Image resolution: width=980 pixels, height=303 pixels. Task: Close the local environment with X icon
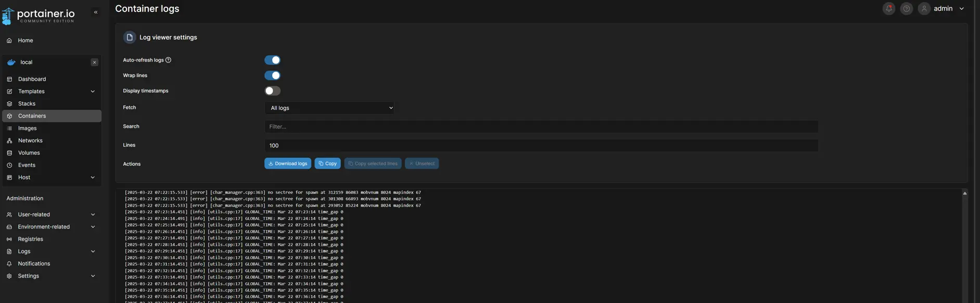point(94,62)
